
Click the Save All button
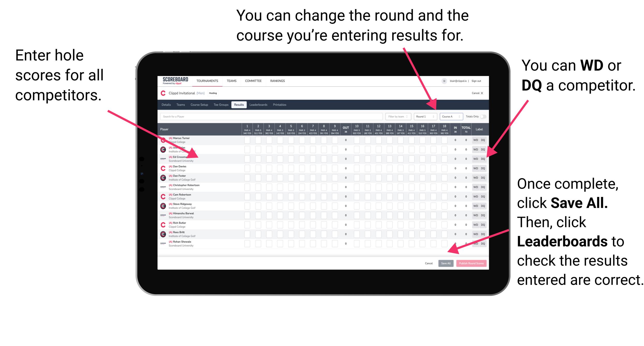tap(446, 263)
